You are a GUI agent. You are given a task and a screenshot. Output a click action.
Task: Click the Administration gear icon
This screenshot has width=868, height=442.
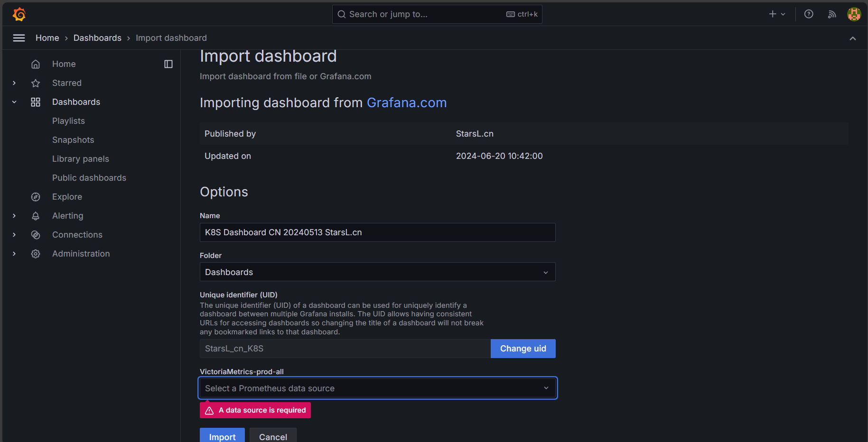click(x=36, y=254)
